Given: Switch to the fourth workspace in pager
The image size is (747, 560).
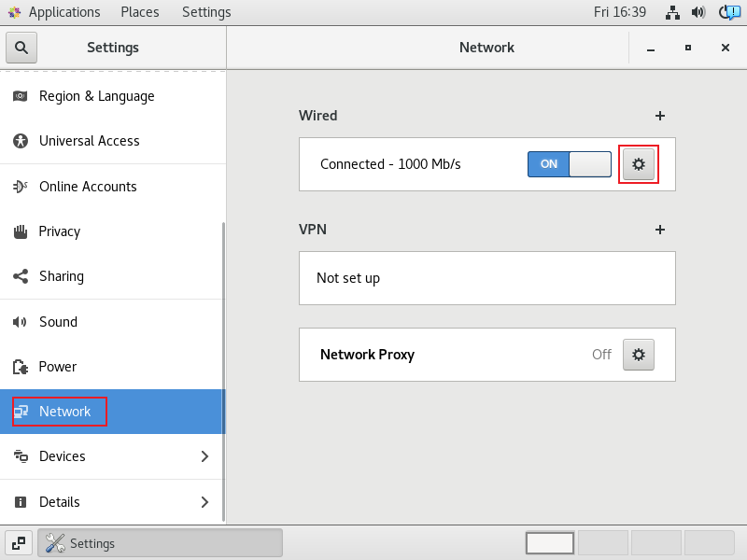Looking at the screenshot, I should [x=709, y=543].
